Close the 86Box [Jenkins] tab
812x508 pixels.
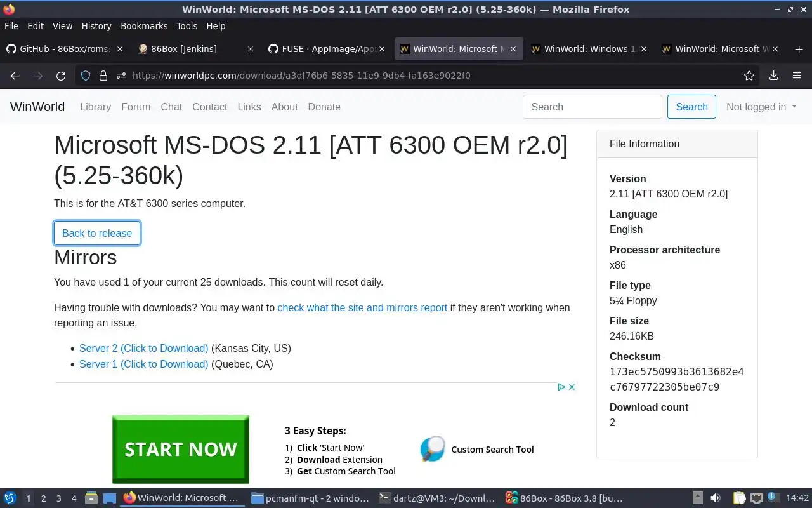click(x=251, y=49)
